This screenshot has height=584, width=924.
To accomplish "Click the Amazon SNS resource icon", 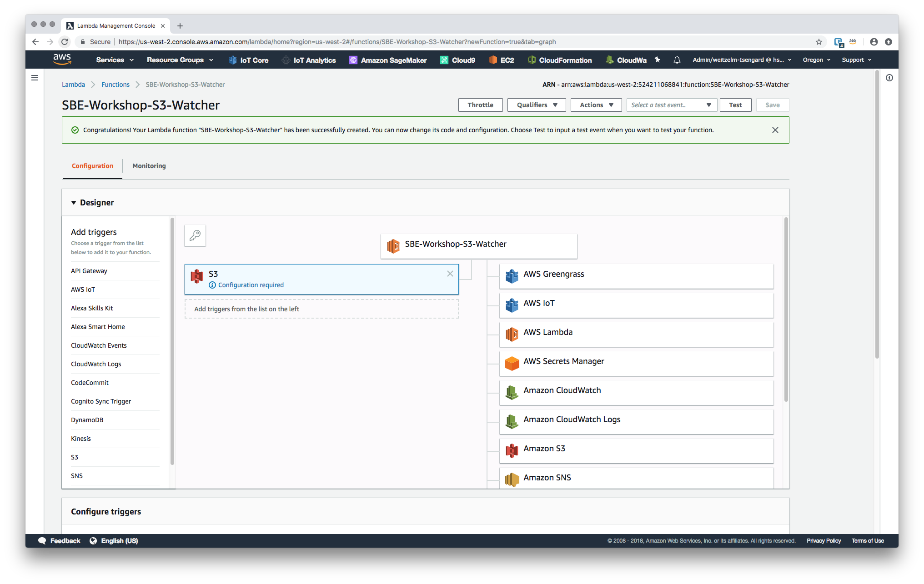I will tap(512, 479).
